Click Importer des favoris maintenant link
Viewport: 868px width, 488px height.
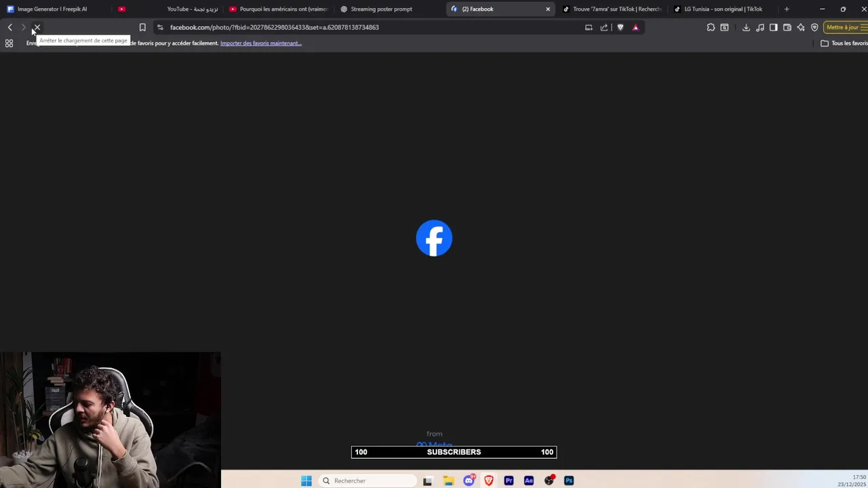coord(261,43)
